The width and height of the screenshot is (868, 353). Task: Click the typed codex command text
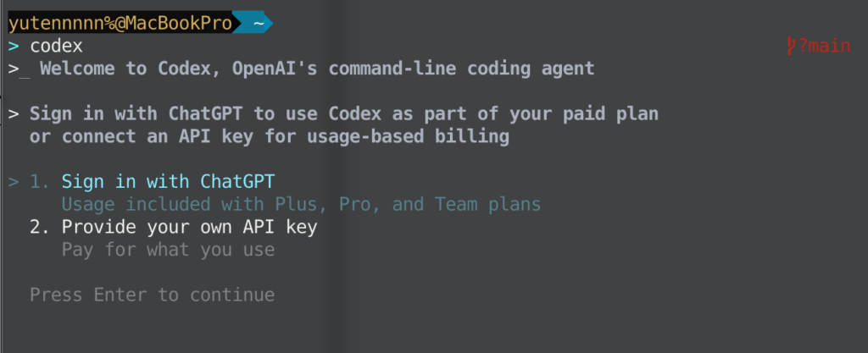tap(57, 47)
